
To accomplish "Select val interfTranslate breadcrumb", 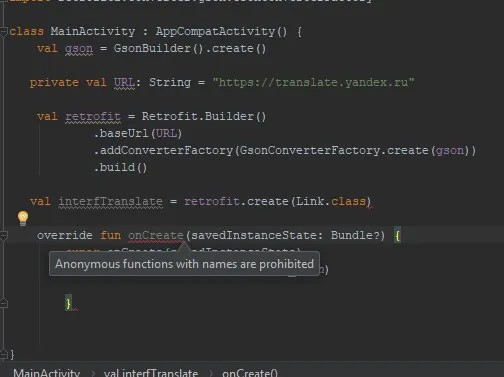I will tap(151, 373).
